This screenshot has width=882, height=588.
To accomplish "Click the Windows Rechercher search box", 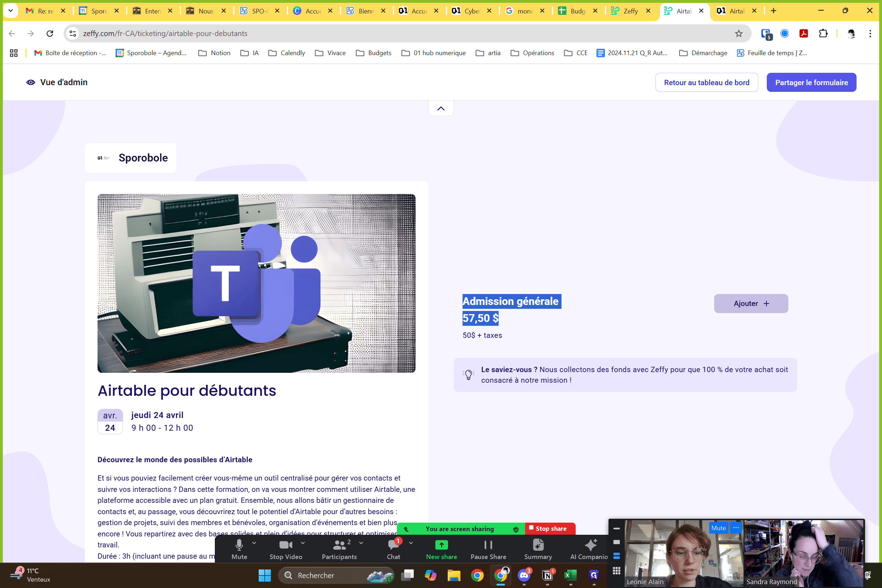I will point(336,575).
